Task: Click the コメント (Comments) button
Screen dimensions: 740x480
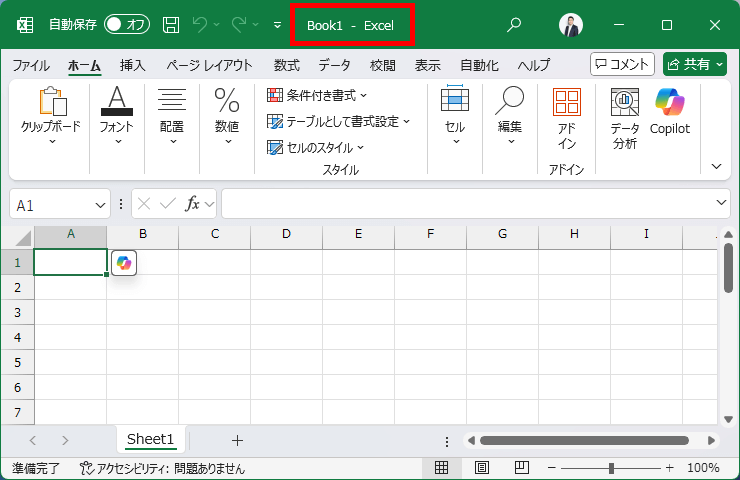Action: point(622,64)
